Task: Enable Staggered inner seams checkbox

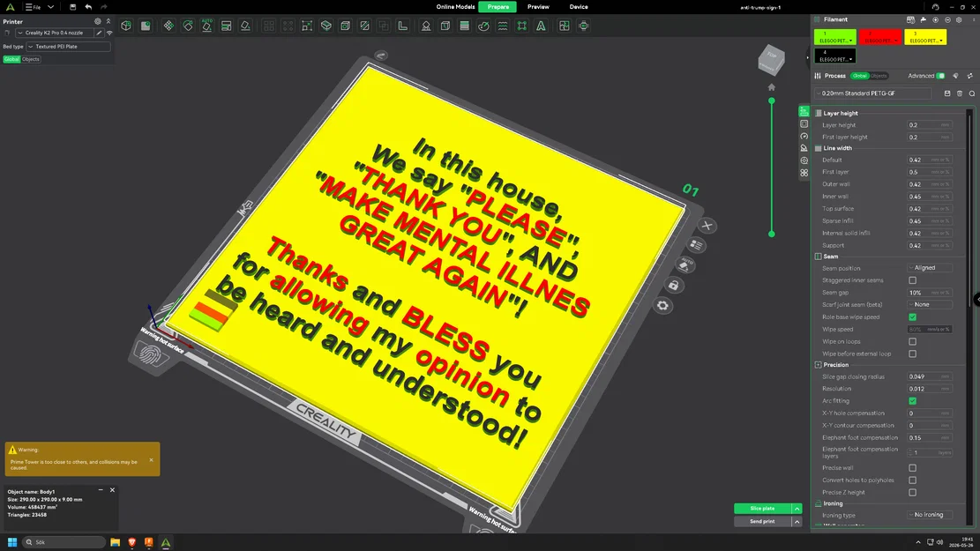Action: click(x=912, y=280)
